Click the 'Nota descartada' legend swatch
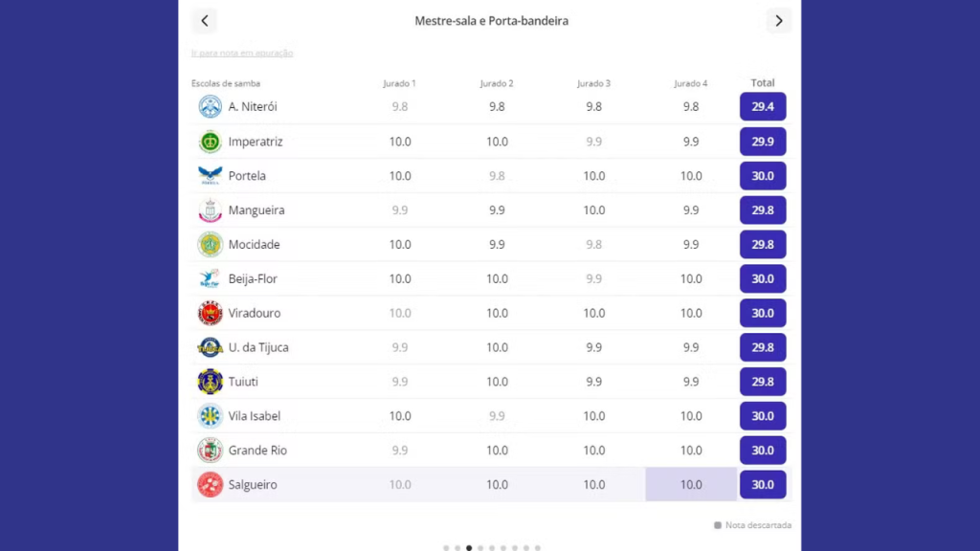This screenshot has height=551, width=980. 718,525
